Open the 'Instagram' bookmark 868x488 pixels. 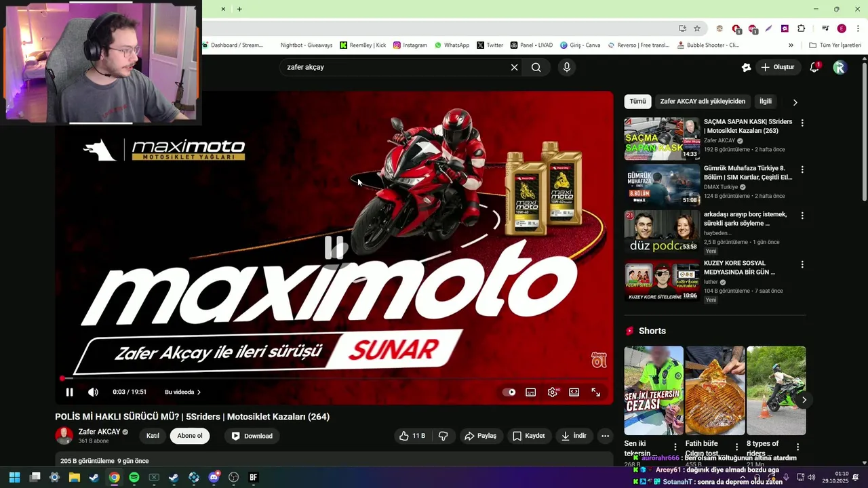[x=410, y=45]
